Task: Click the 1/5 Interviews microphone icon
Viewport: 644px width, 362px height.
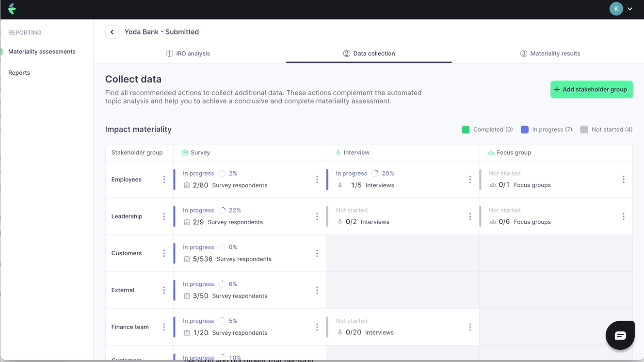Action: [x=340, y=185]
